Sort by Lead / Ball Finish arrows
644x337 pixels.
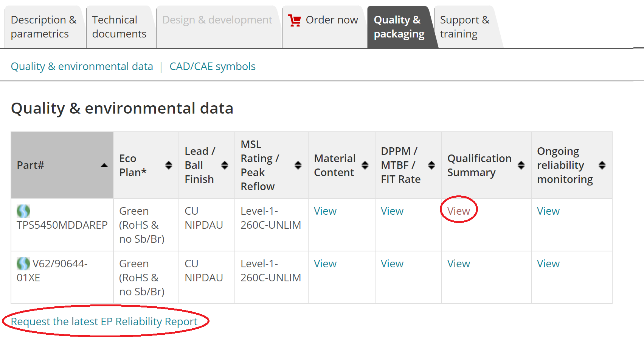tap(225, 165)
